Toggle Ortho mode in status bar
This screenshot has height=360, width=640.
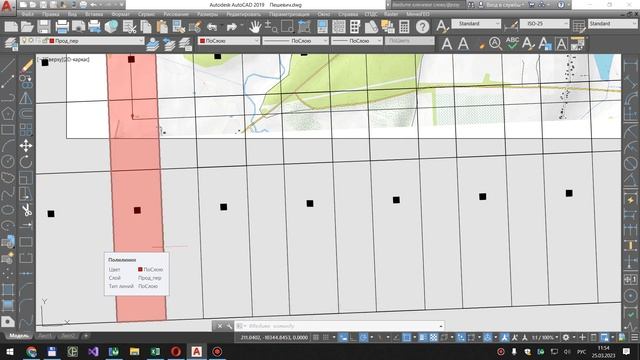pyautogui.click(x=353, y=338)
